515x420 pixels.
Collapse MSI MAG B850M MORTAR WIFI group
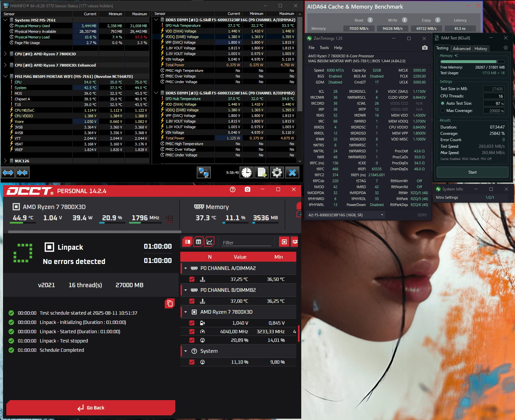(5, 76)
